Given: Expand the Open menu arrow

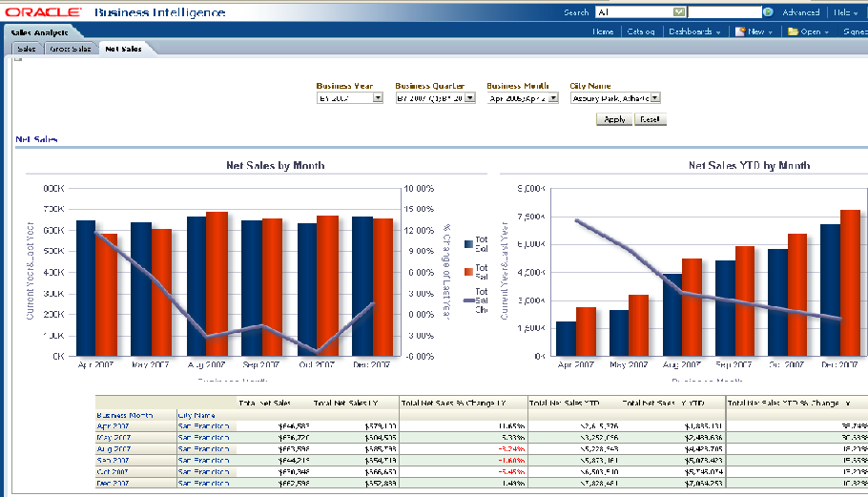Looking at the screenshot, I should 826,32.
